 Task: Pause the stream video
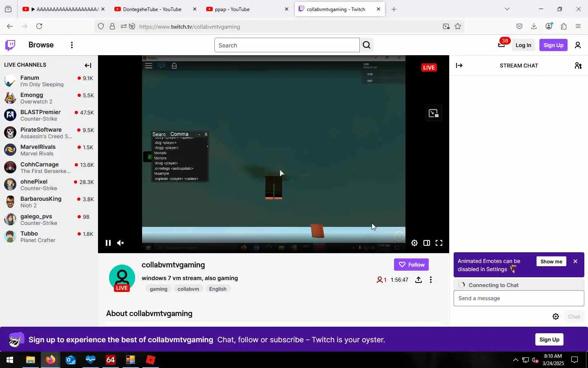[x=108, y=243]
